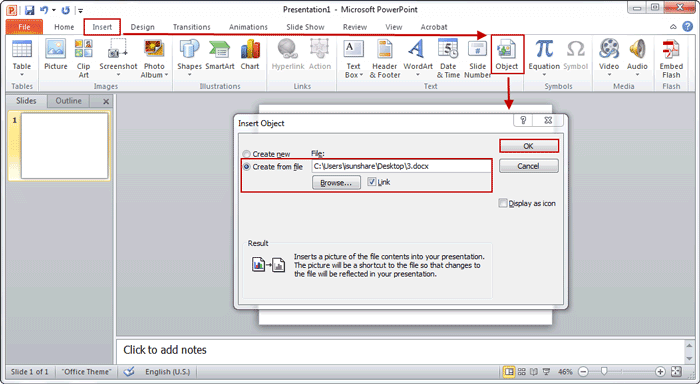Open Header & Footer settings
Image resolution: width=700 pixels, height=384 pixels.
pos(385,58)
